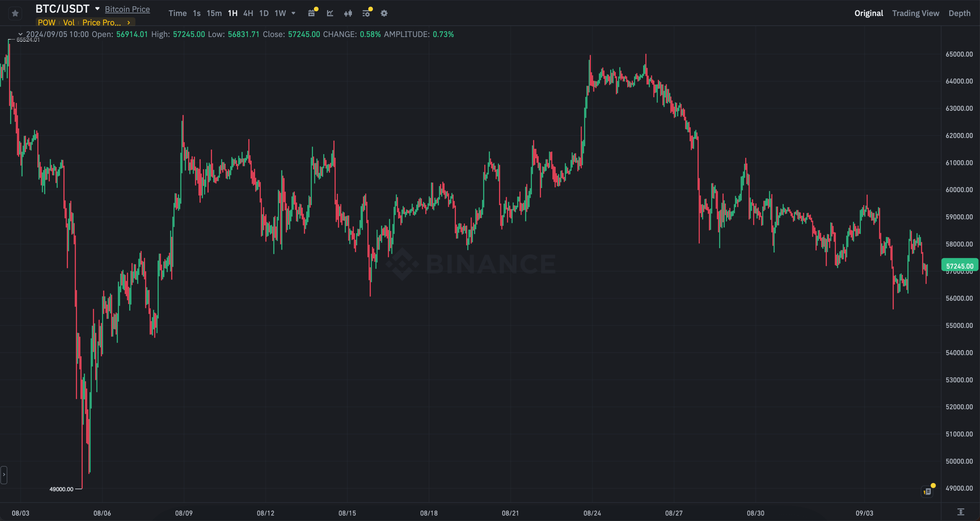980x521 pixels.
Task: Click the CHANGE value 0.58%
Action: tap(370, 34)
